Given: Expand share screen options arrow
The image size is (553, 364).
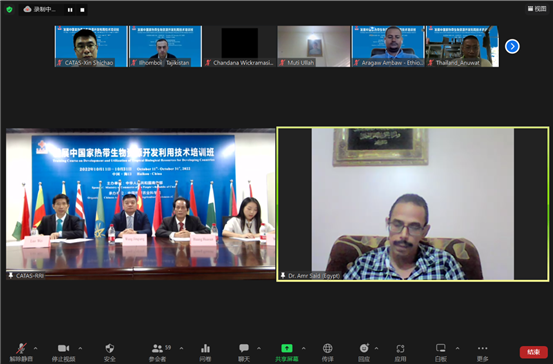Looking at the screenshot, I should click(304, 348).
